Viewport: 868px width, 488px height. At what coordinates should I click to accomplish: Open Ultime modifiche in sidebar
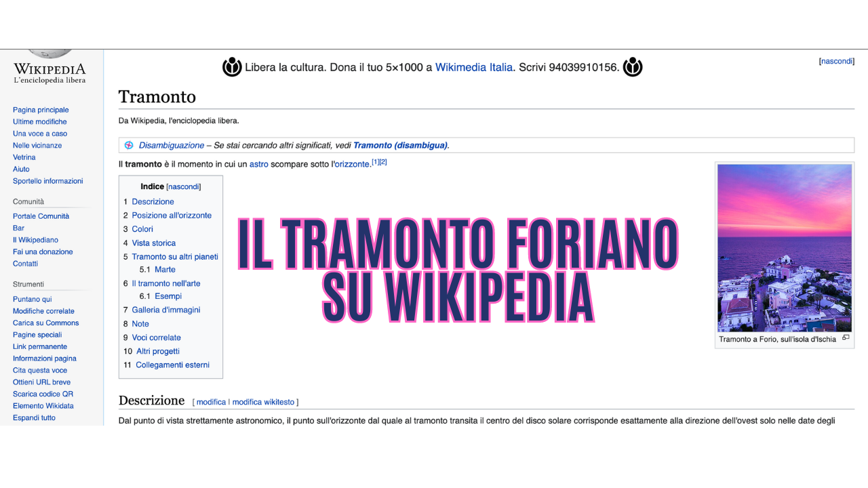(40, 121)
